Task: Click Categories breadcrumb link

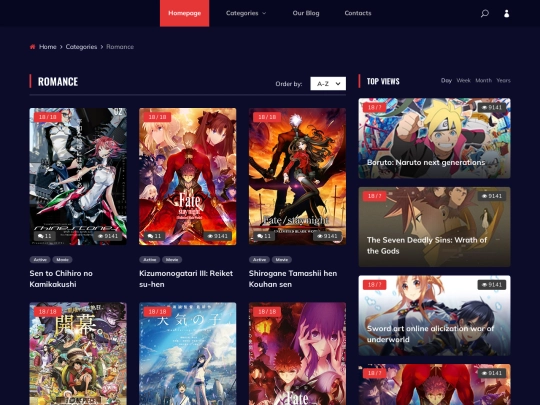Action: click(81, 46)
